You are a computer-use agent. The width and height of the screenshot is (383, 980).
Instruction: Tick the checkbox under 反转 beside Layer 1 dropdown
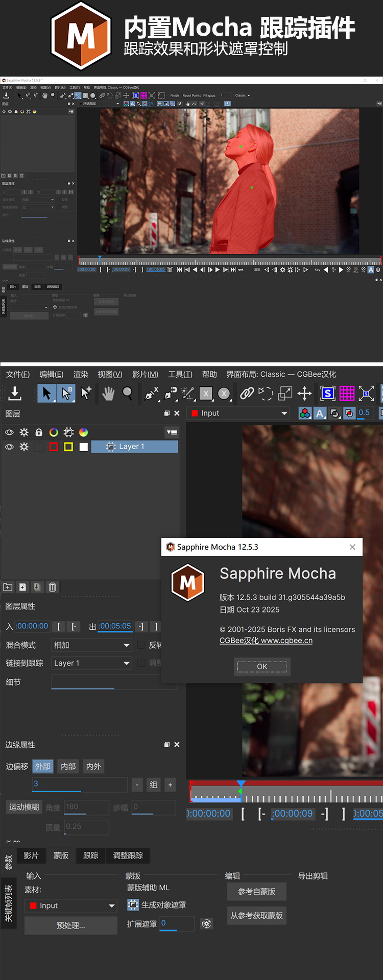(x=141, y=663)
